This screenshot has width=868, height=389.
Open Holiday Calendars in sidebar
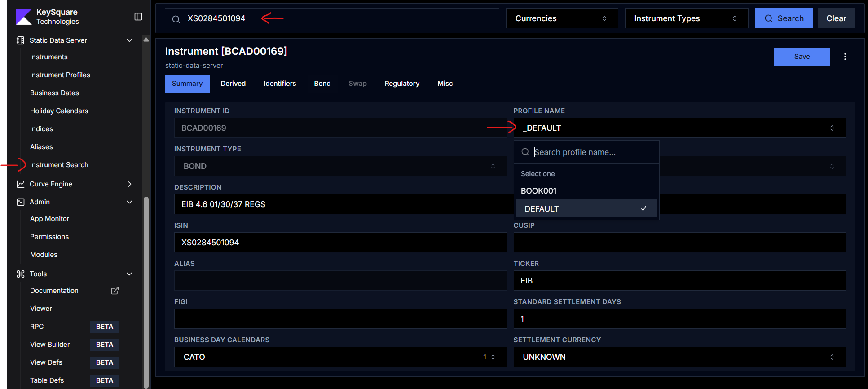point(59,111)
